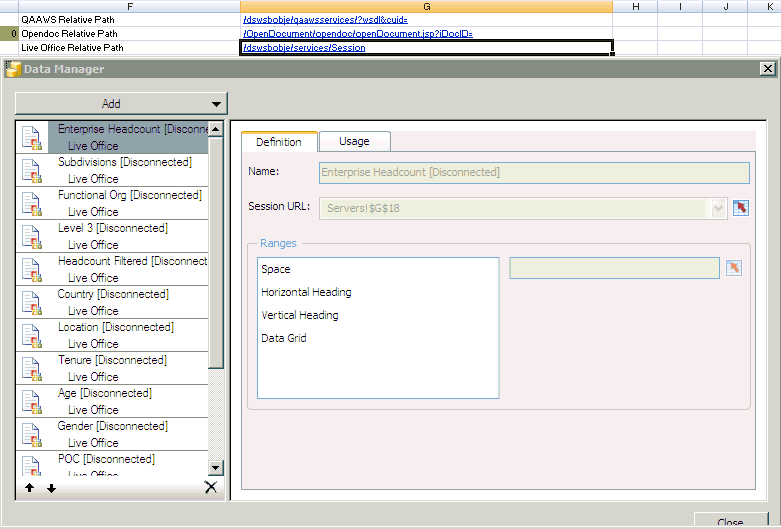
Task: Switch to the Usage tab
Action: (x=354, y=142)
